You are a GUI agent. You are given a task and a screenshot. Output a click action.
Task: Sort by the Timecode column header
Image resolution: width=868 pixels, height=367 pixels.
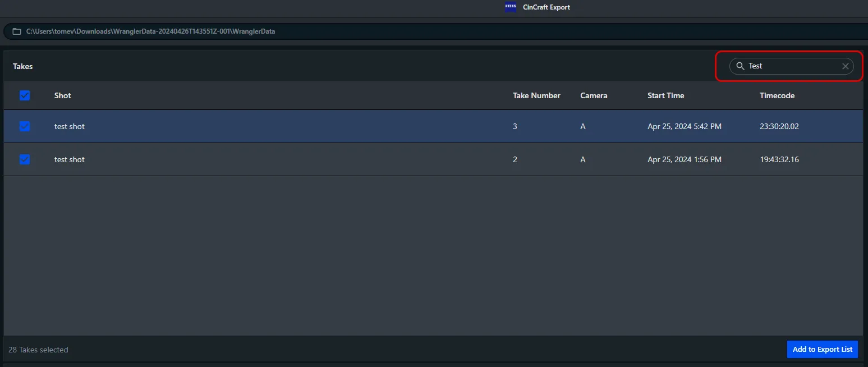(777, 95)
